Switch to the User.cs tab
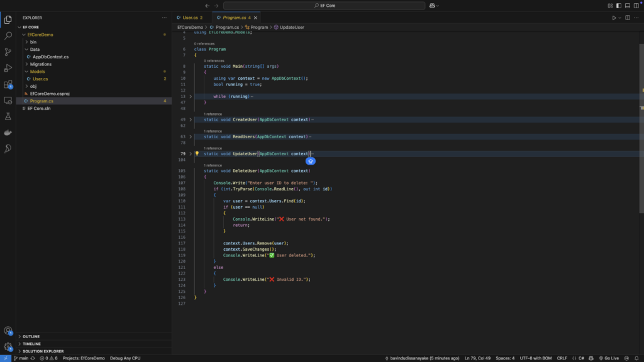 [190, 18]
